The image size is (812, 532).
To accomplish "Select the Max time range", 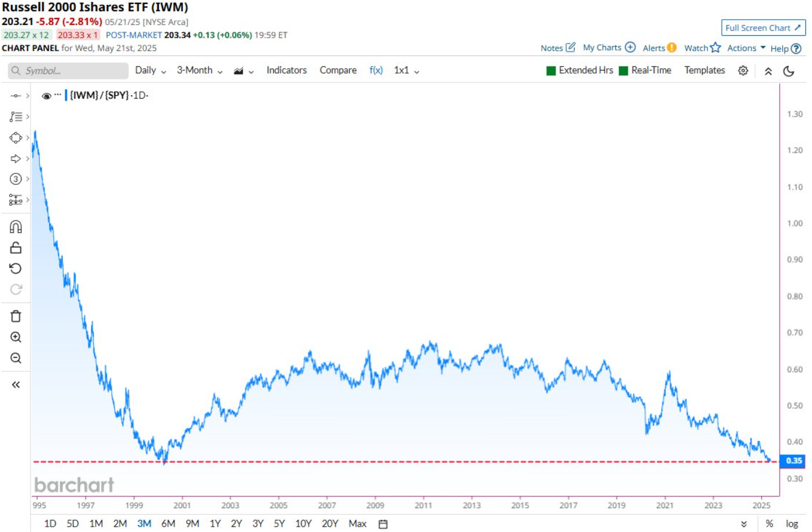I will pyautogui.click(x=358, y=524).
